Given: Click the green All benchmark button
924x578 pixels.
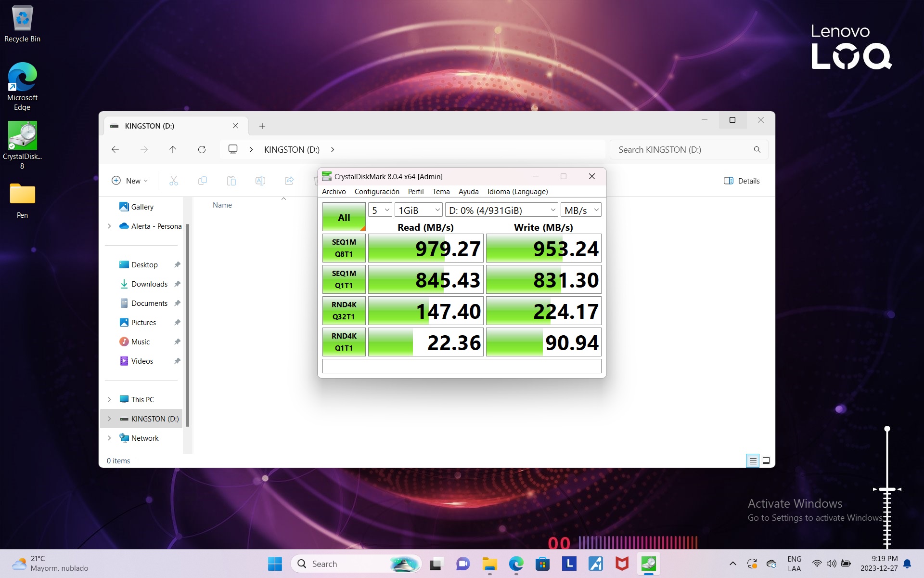Looking at the screenshot, I should (344, 217).
